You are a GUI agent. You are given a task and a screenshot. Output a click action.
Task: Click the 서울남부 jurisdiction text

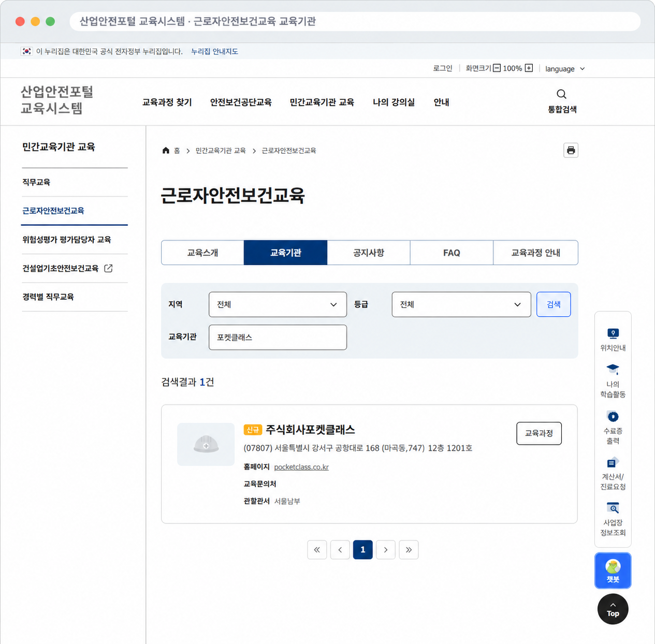pos(287,501)
